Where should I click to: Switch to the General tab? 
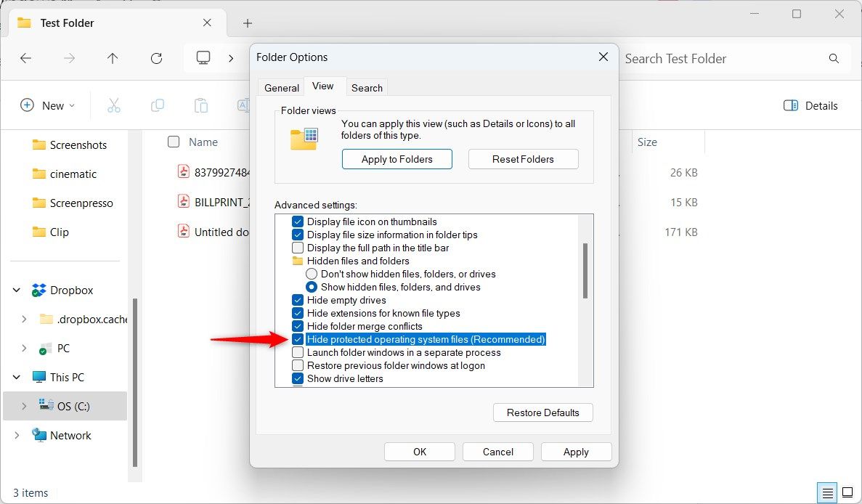[x=282, y=88]
